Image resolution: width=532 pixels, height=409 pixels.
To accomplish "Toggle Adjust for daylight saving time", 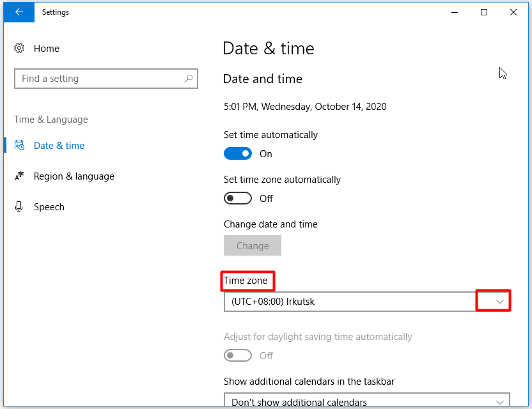I will click(238, 355).
